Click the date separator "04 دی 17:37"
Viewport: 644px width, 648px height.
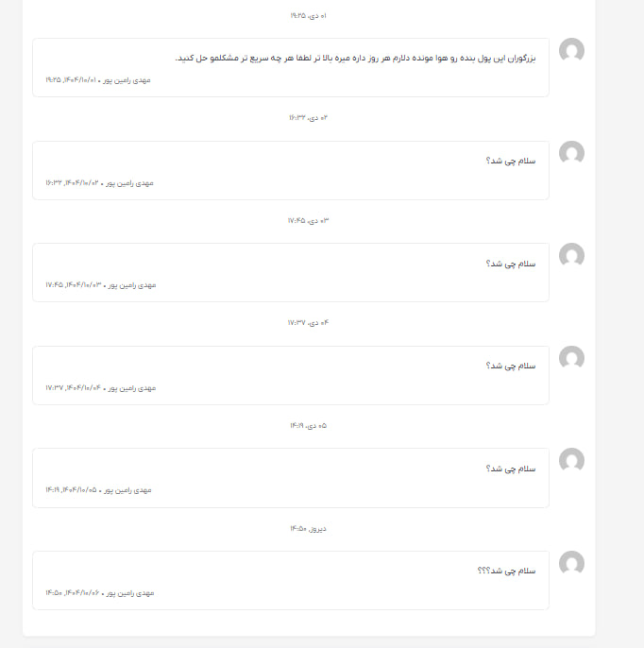(308, 322)
